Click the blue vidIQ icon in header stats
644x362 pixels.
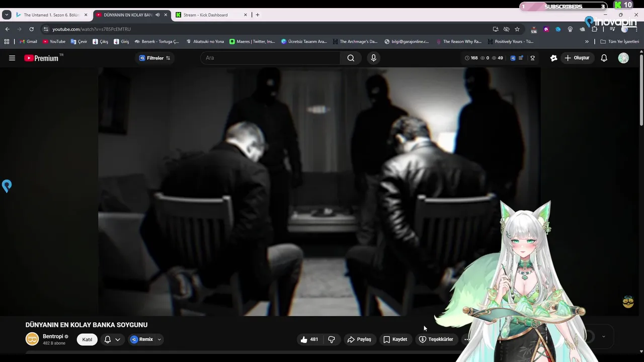pos(513,58)
